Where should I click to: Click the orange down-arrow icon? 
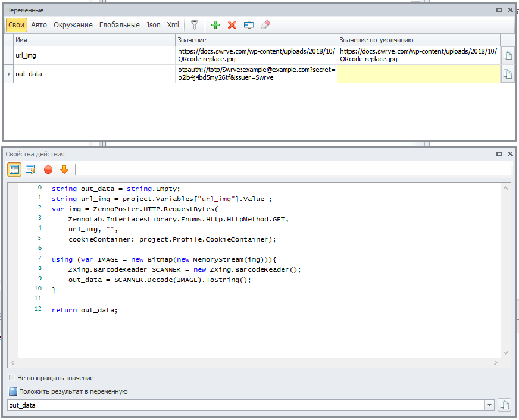coord(64,170)
